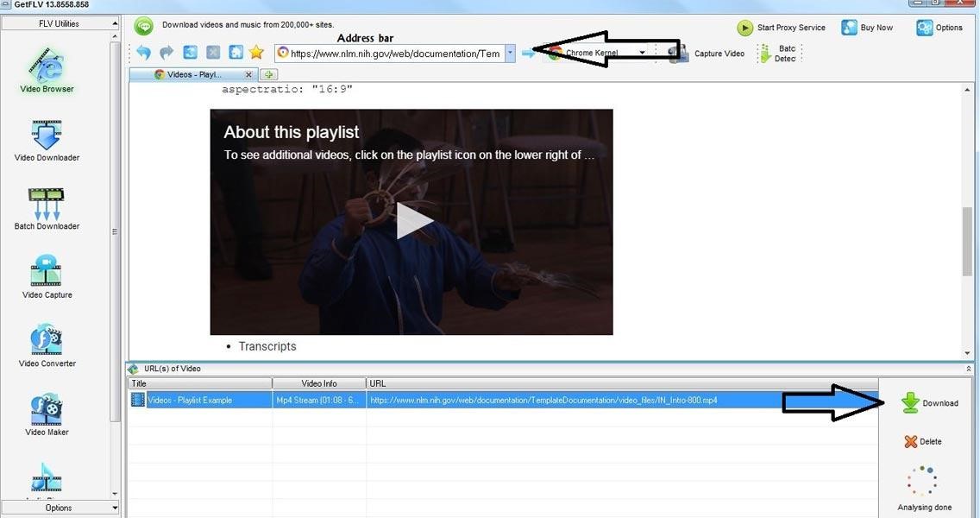Image resolution: width=980 pixels, height=518 pixels.
Task: Open the Video Capture utility
Action: (x=47, y=278)
